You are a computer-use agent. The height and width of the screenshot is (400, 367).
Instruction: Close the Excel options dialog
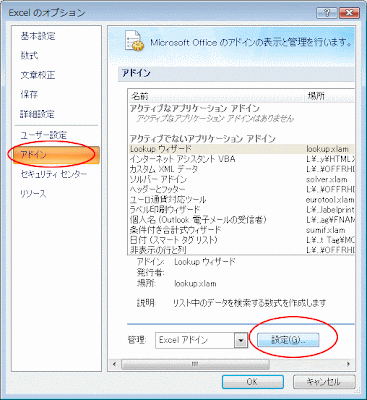point(348,13)
